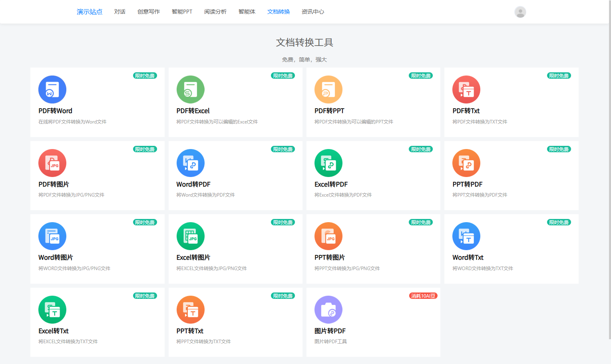Click the 演示站点 site logo link
The height and width of the screenshot is (364, 611).
coord(90,12)
